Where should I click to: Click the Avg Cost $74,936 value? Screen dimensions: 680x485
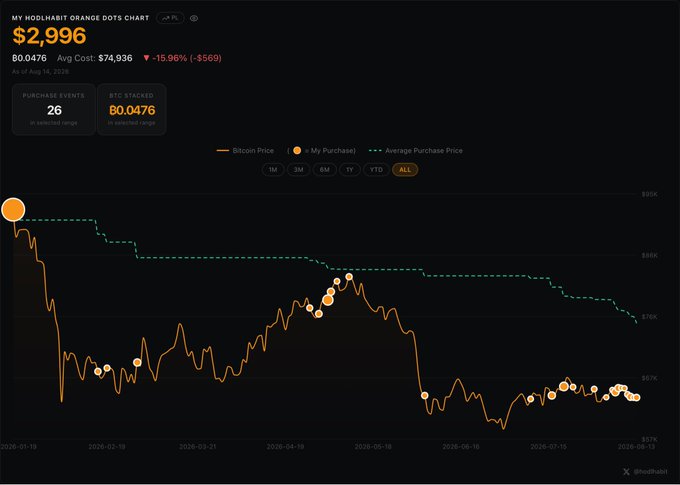click(95, 58)
